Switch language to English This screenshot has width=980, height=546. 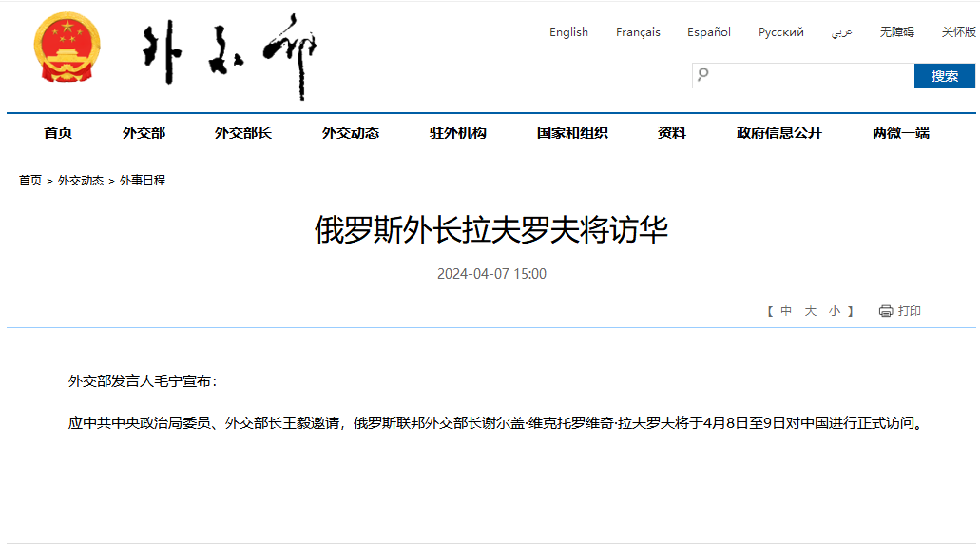click(568, 32)
